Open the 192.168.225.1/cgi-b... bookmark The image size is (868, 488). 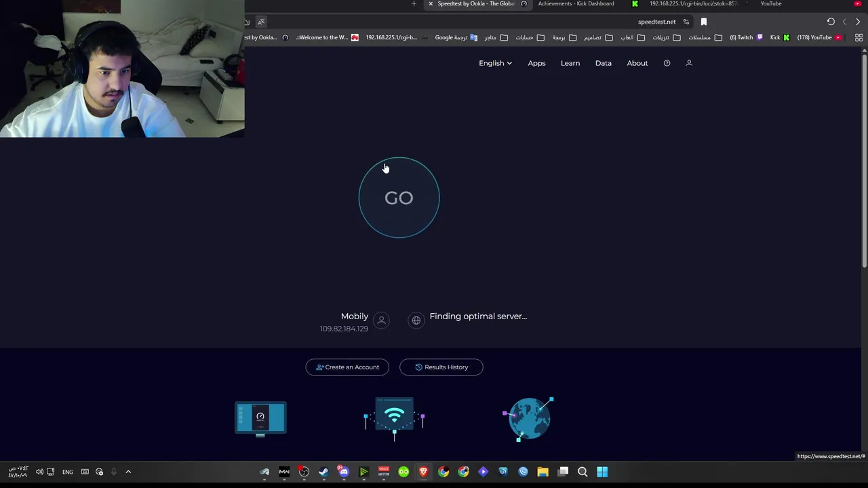[x=397, y=37]
